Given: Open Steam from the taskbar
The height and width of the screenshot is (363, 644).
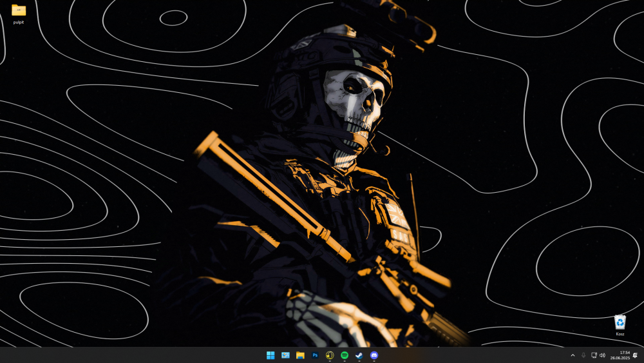Looking at the screenshot, I should [359, 355].
